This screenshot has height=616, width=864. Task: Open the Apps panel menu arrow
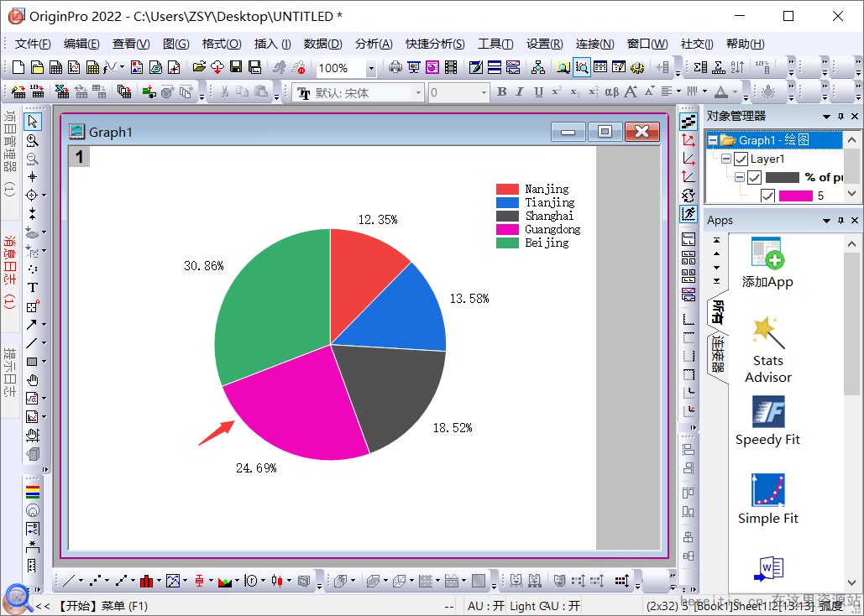(x=826, y=221)
